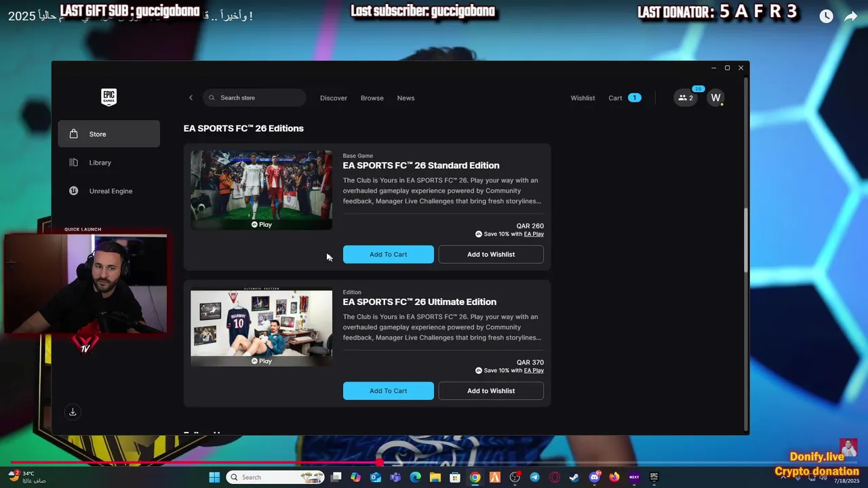Open the FC 26 Standard Edition thumbnail
The width and height of the screenshot is (868, 488).
pyautogui.click(x=261, y=190)
